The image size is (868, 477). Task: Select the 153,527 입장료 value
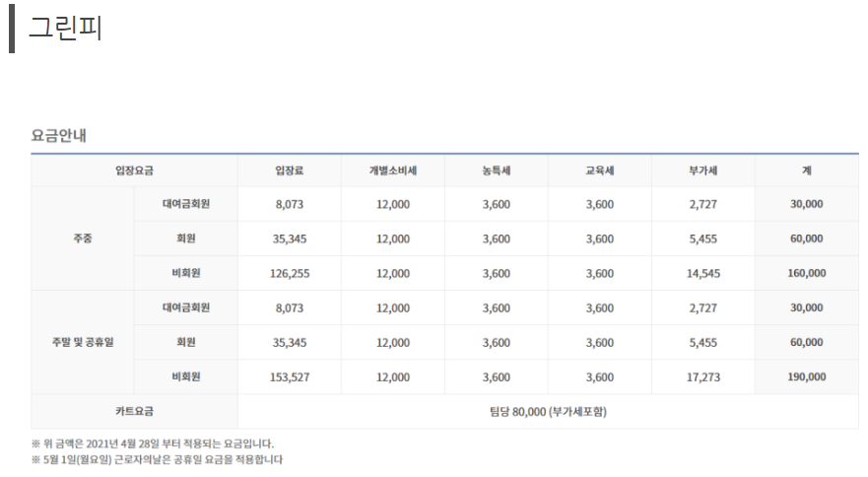pos(290,376)
